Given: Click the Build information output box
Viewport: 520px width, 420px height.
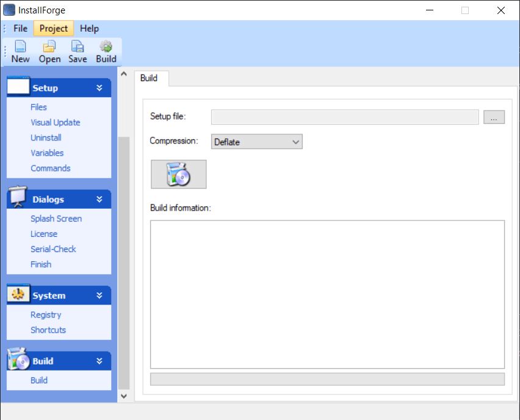Looking at the screenshot, I should coord(327,294).
